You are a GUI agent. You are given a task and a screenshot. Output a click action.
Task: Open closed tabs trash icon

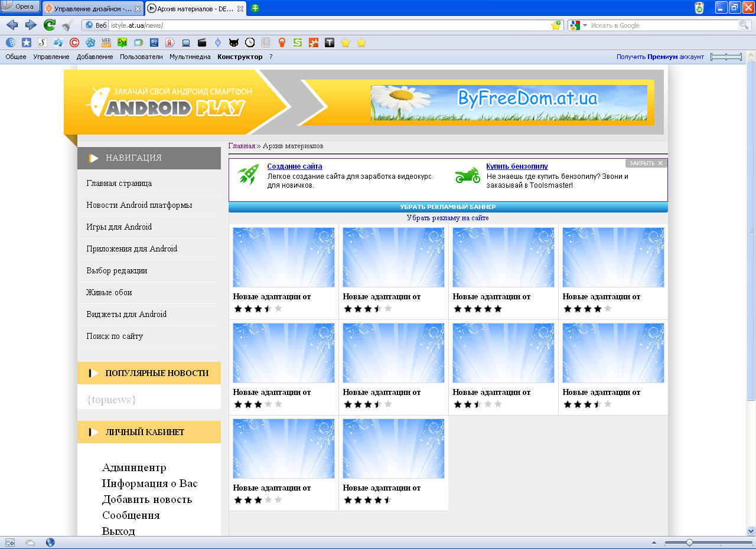[699, 8]
